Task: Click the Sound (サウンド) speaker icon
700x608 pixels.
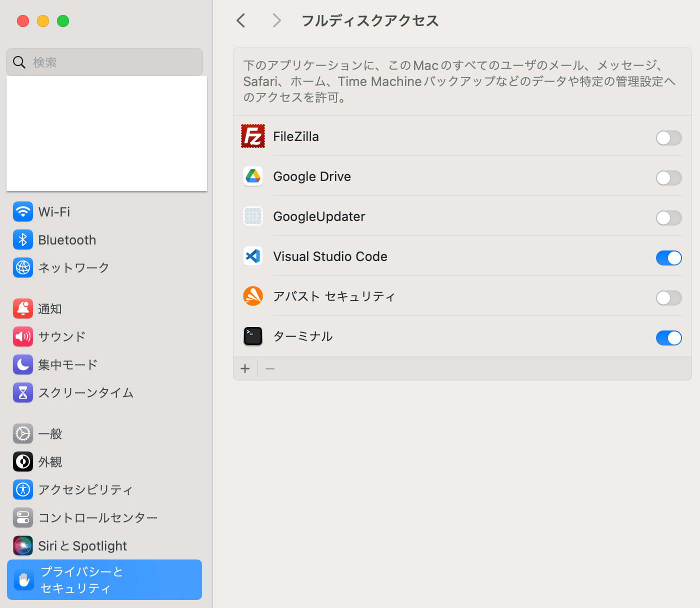Action: pyautogui.click(x=23, y=336)
